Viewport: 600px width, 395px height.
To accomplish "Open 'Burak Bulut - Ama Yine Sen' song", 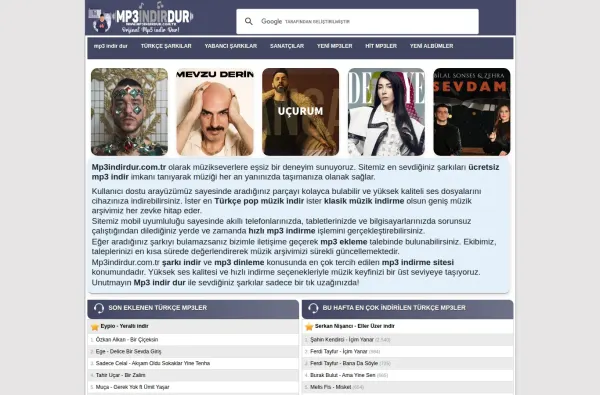I will coord(342,375).
